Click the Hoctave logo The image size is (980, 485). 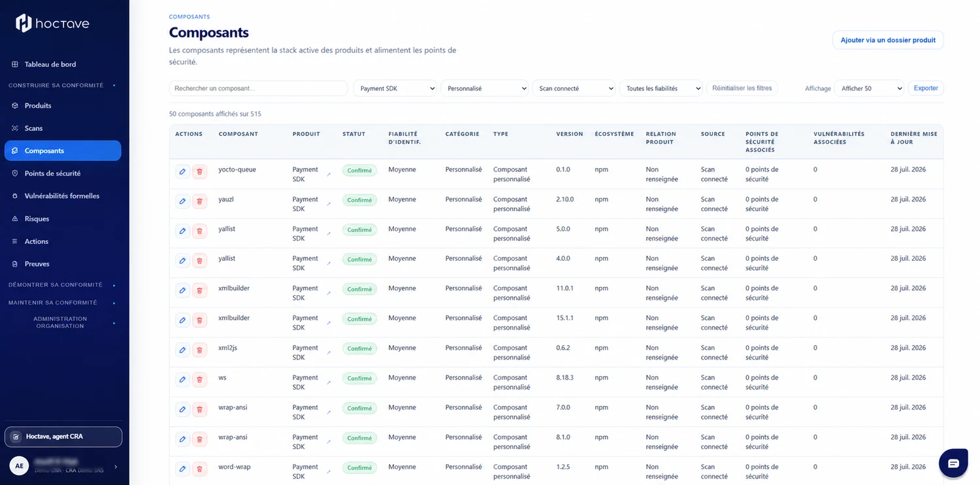tap(52, 24)
